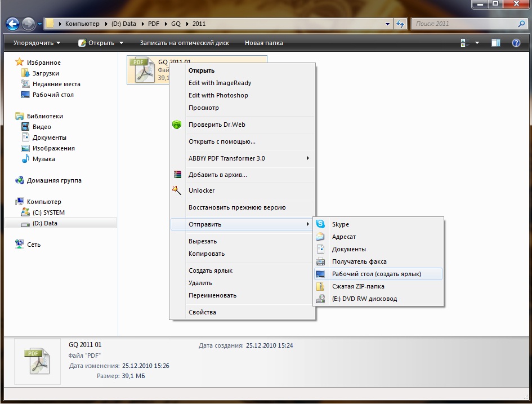Click the Адресат mail icon
532x404 pixels.
tap(320, 237)
